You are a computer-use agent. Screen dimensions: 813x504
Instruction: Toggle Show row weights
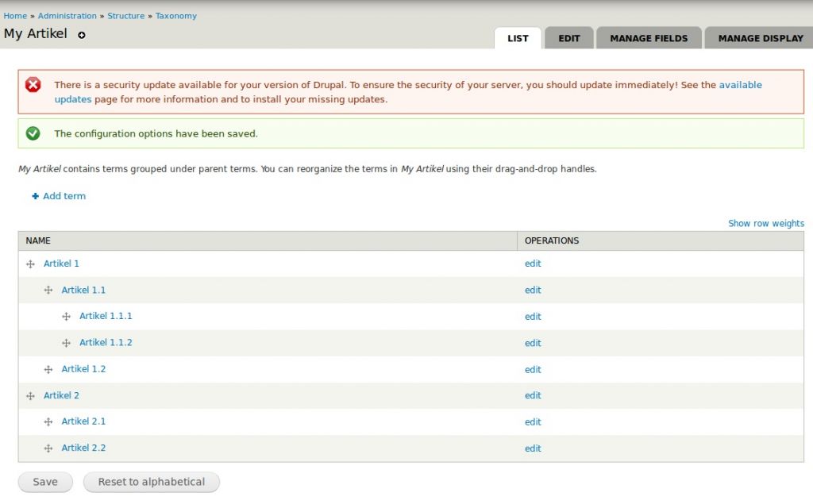(x=765, y=224)
